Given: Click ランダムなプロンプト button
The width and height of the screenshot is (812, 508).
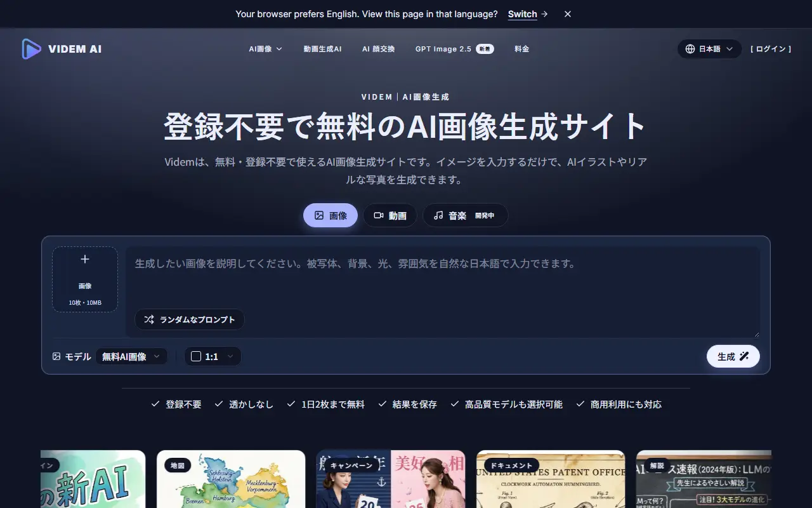Looking at the screenshot, I should [189, 319].
